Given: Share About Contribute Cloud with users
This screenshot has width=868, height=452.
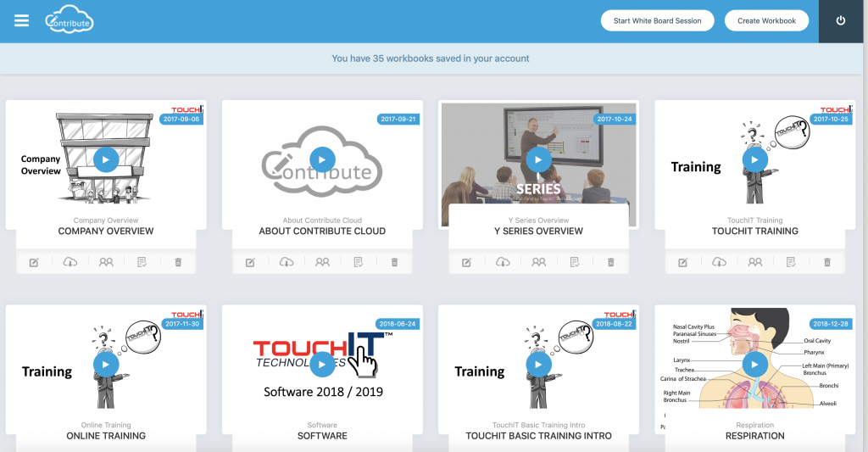Looking at the screenshot, I should pos(322,262).
